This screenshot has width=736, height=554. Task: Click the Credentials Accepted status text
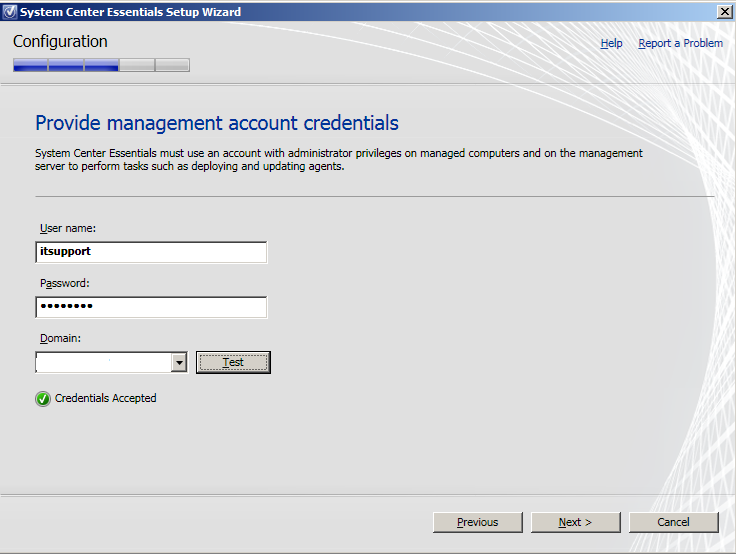105,398
